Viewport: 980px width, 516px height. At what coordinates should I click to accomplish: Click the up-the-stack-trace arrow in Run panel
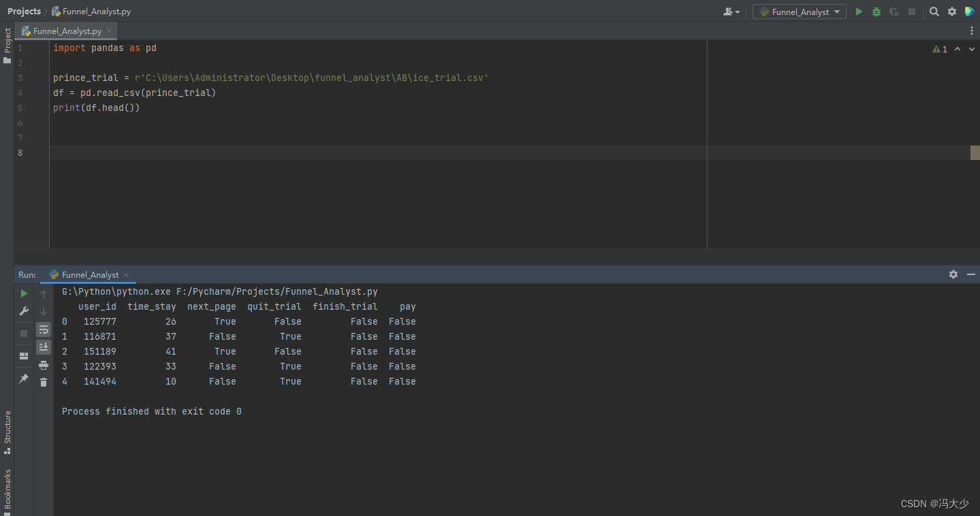(x=44, y=293)
